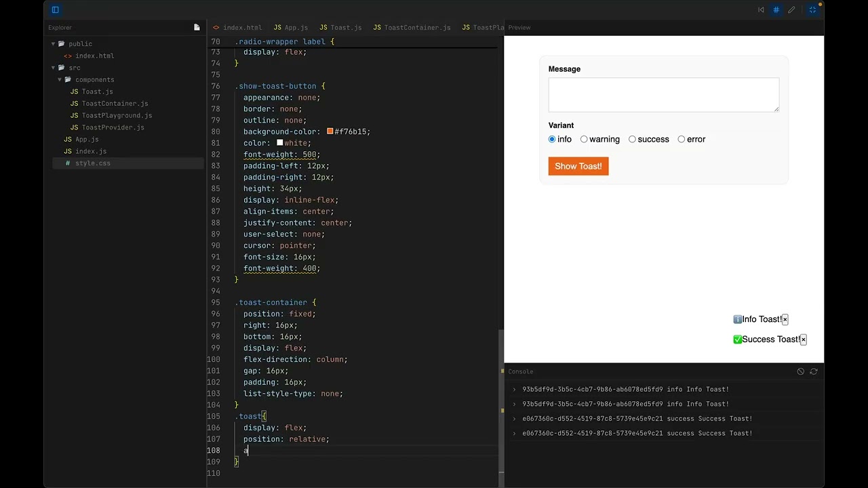Click the hash icon beside style.css
868x488 pixels.
[68, 163]
